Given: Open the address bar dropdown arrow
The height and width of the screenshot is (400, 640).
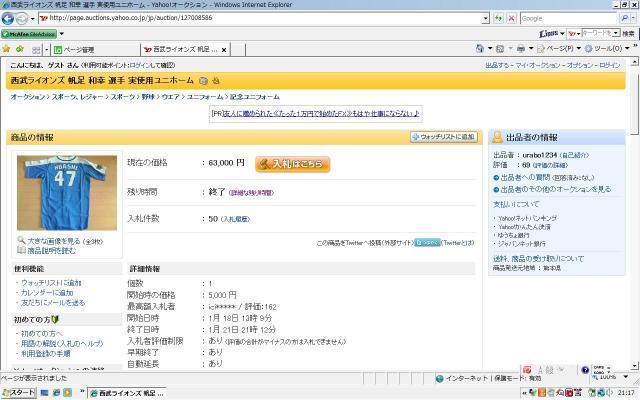Looking at the screenshot, I should (485, 18).
